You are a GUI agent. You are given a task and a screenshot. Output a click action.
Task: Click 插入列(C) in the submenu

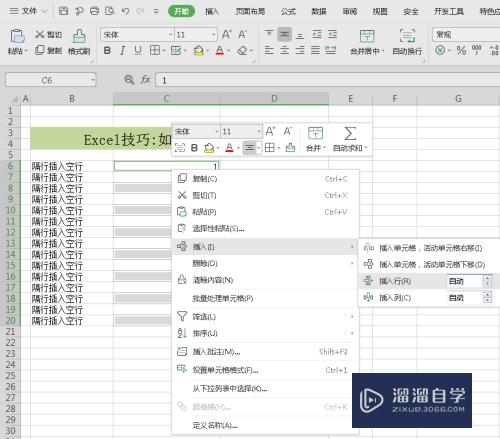pos(395,298)
